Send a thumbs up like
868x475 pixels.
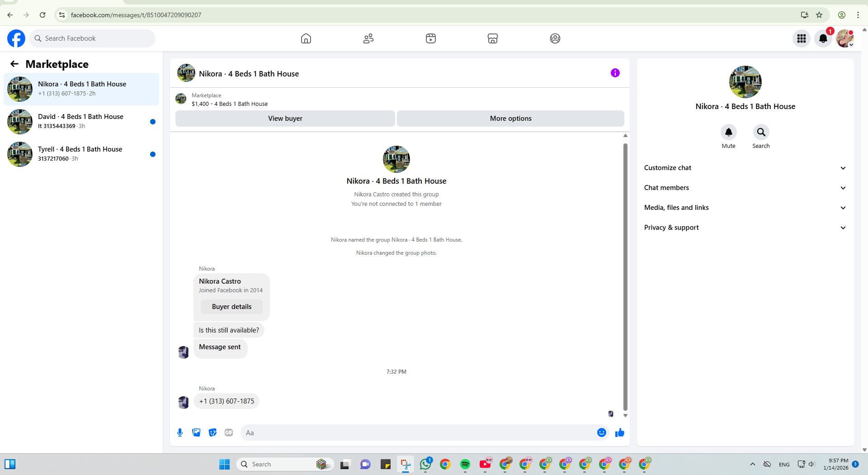[619, 432]
